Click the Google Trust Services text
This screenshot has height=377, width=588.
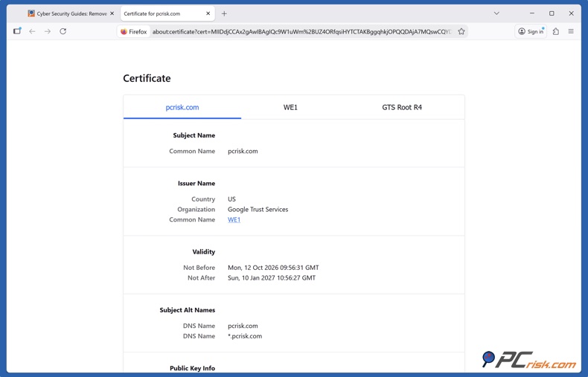pos(258,210)
